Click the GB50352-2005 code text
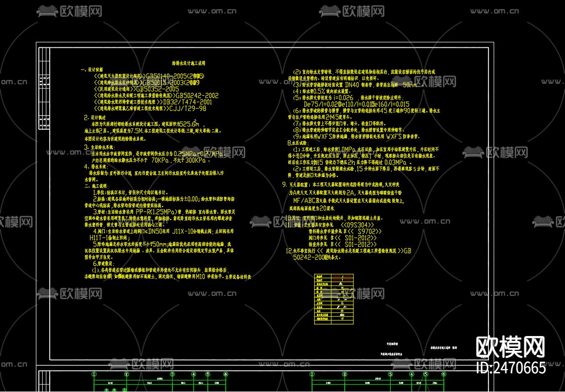This screenshot has height=392, width=565. tap(158, 89)
